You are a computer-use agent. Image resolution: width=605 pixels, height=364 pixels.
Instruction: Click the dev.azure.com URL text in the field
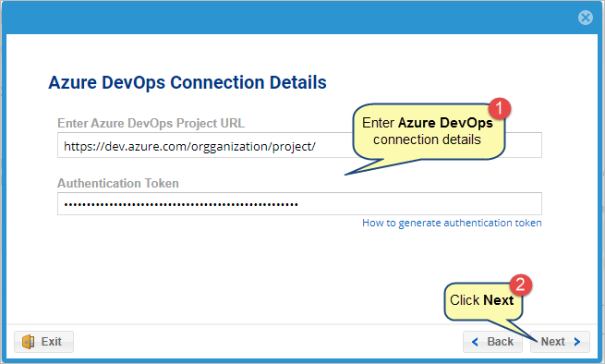click(x=190, y=147)
